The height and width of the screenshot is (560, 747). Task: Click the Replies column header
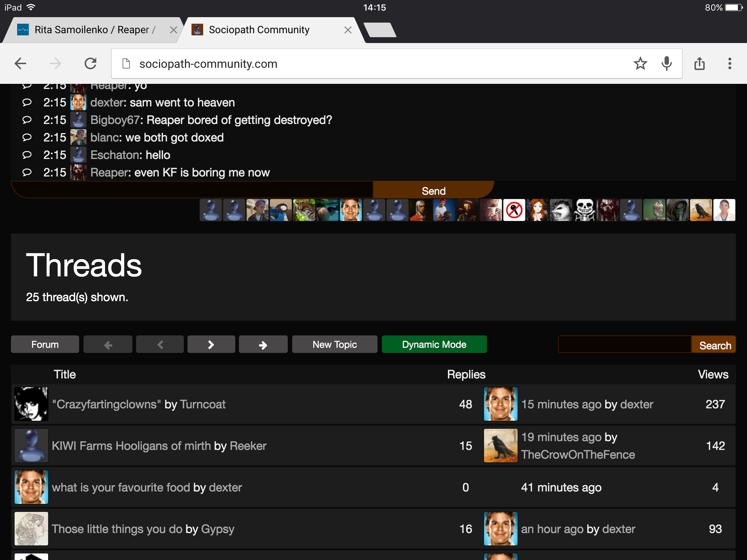click(466, 374)
